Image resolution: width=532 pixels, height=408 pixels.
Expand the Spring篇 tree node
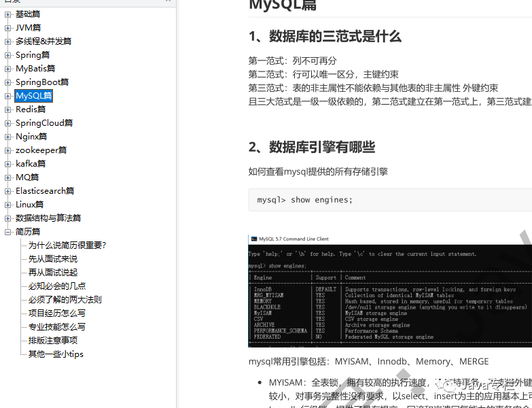pos(7,55)
